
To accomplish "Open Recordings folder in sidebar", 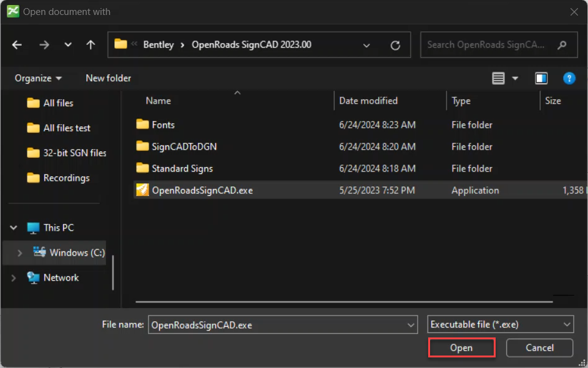I will tap(59, 178).
